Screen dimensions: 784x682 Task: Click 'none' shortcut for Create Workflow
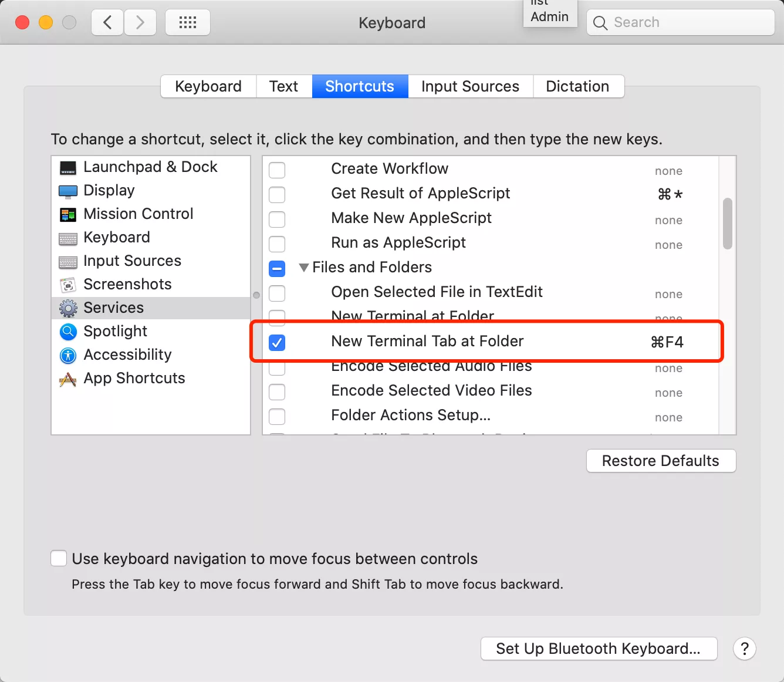(668, 171)
